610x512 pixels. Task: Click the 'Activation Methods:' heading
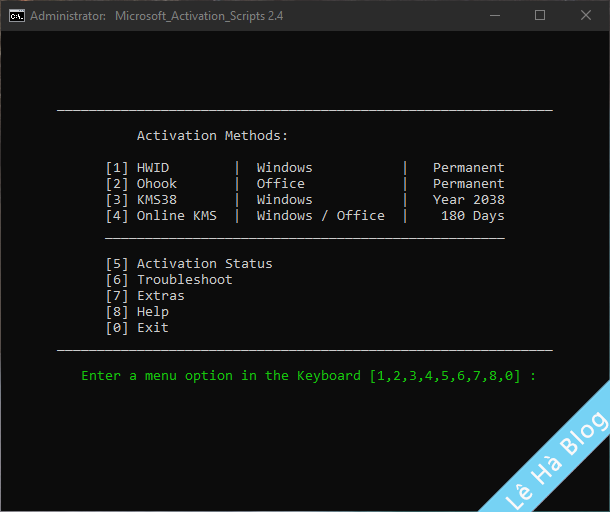212,136
